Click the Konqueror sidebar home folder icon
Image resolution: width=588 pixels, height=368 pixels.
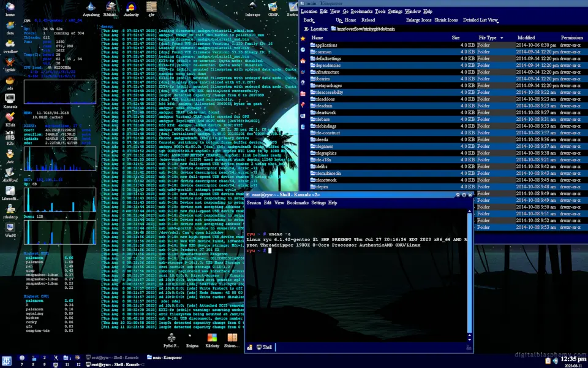tap(303, 61)
